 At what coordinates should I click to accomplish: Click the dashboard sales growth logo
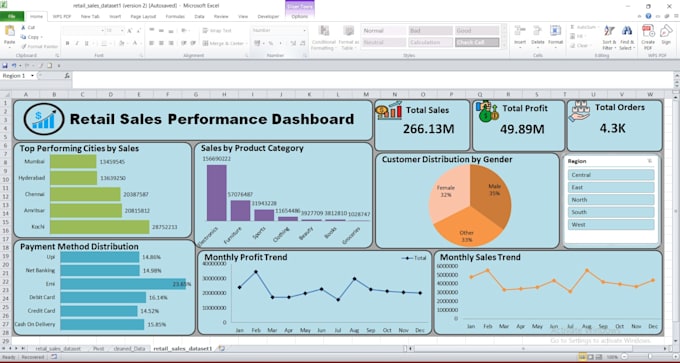click(x=44, y=119)
